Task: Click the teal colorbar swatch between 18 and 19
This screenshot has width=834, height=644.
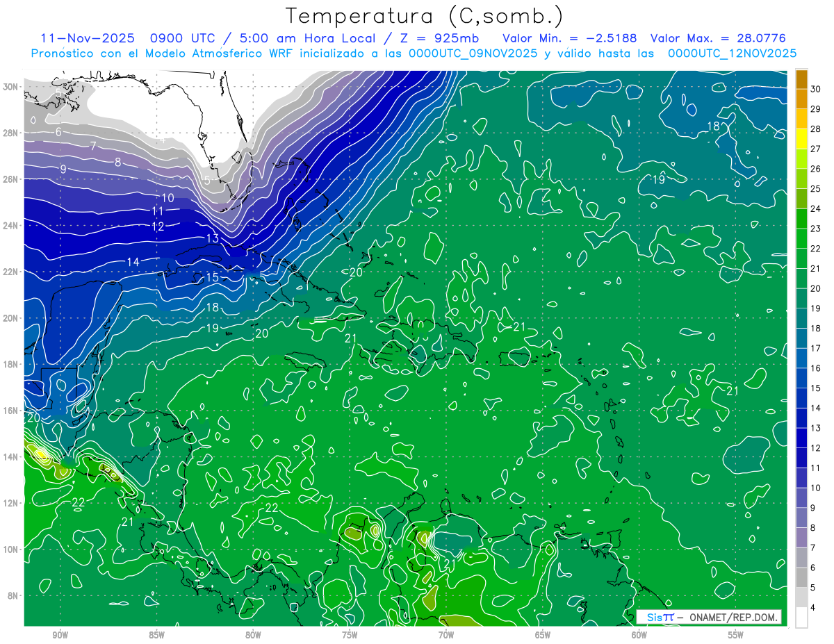Action: 801,318
